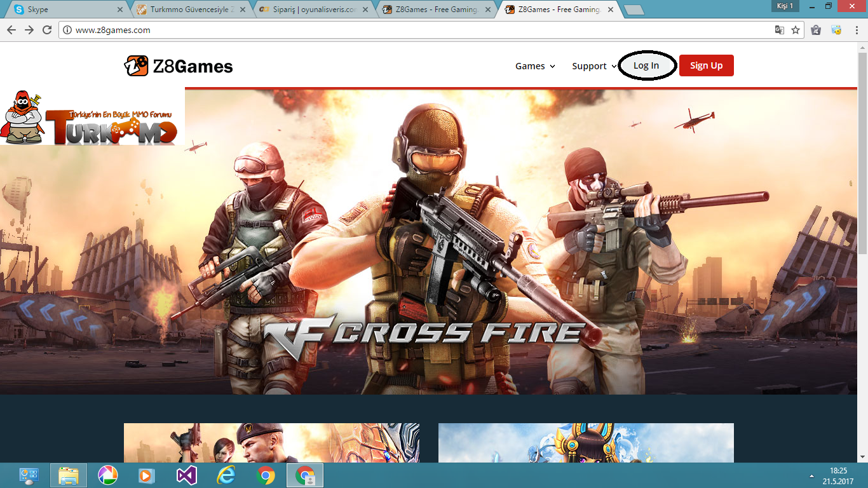Click the Kişi 1 profile button
The height and width of the screenshot is (488, 868).
tap(785, 6)
